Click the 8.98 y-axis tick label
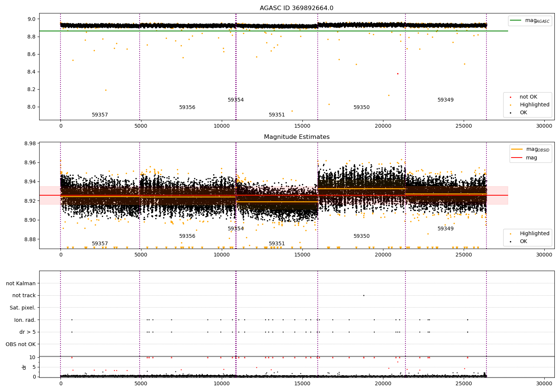 tap(30, 144)
